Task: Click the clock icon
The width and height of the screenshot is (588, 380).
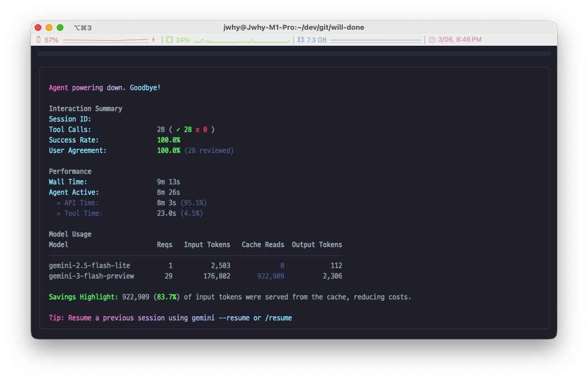Action: (433, 40)
